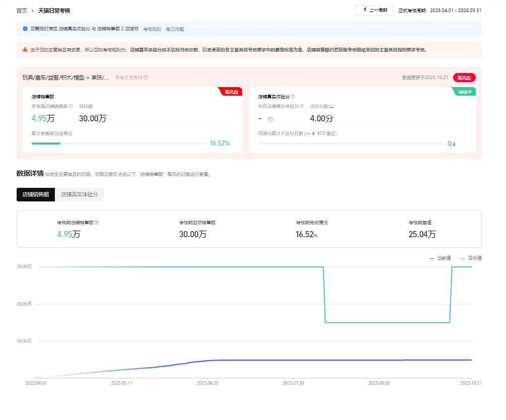Click question icon next to the dash score value
This screenshot has height=420, width=506.
270,119
